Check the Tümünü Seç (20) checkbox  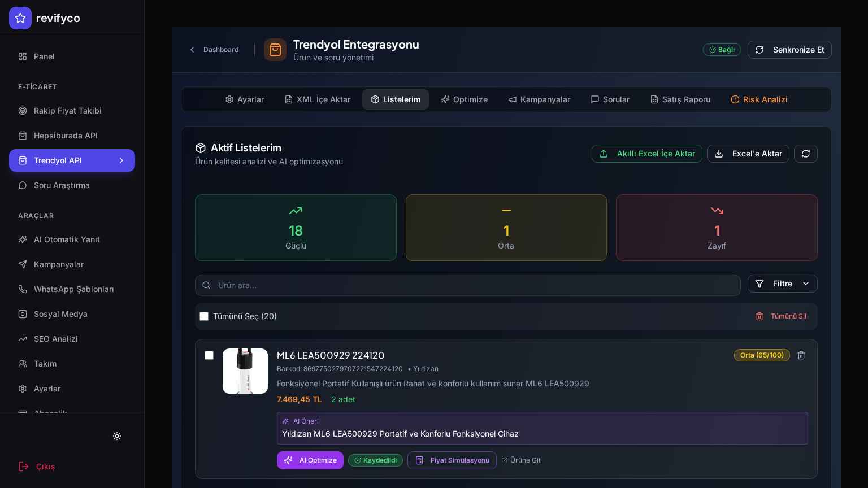point(204,316)
